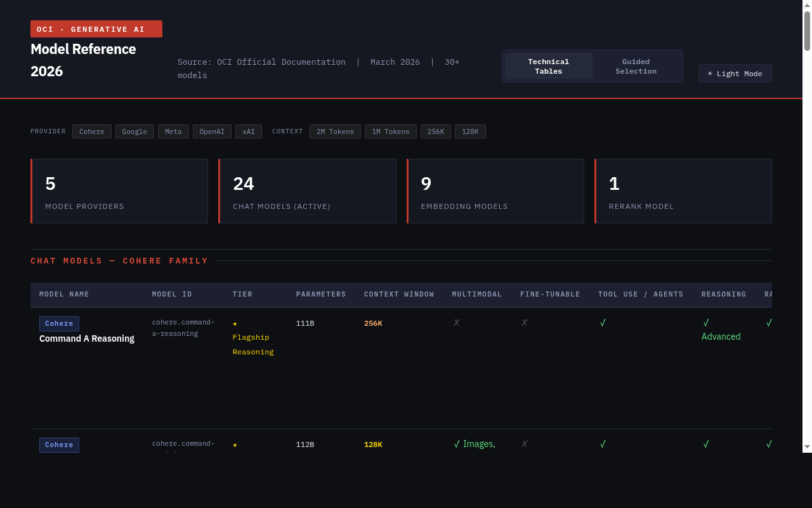Apply the xAI provider filter
Screen dimensions: 812x508
249,131
